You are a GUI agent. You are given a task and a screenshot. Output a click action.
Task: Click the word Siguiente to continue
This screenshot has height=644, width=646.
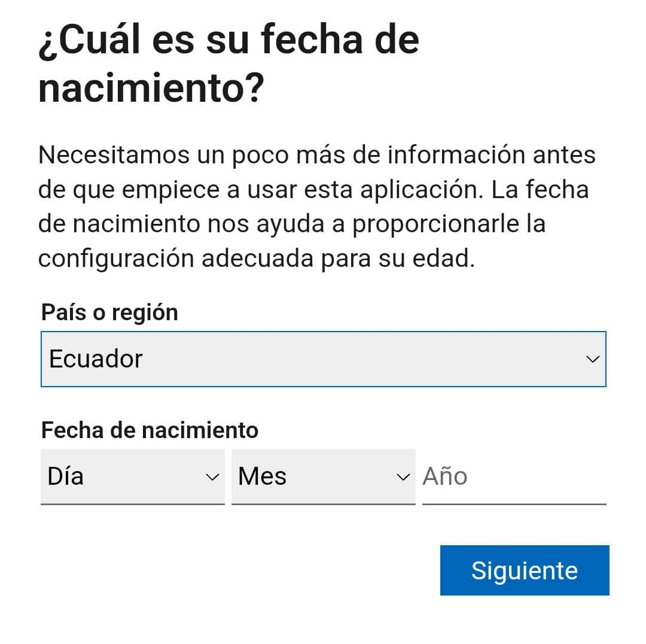[x=525, y=571]
